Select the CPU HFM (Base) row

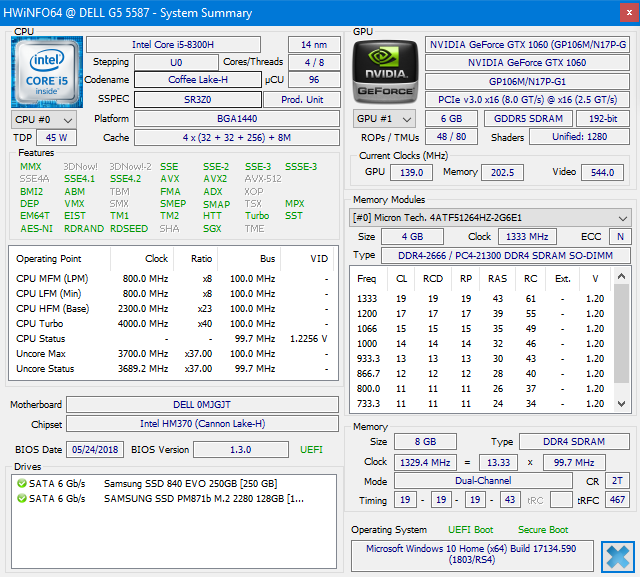(x=173, y=308)
